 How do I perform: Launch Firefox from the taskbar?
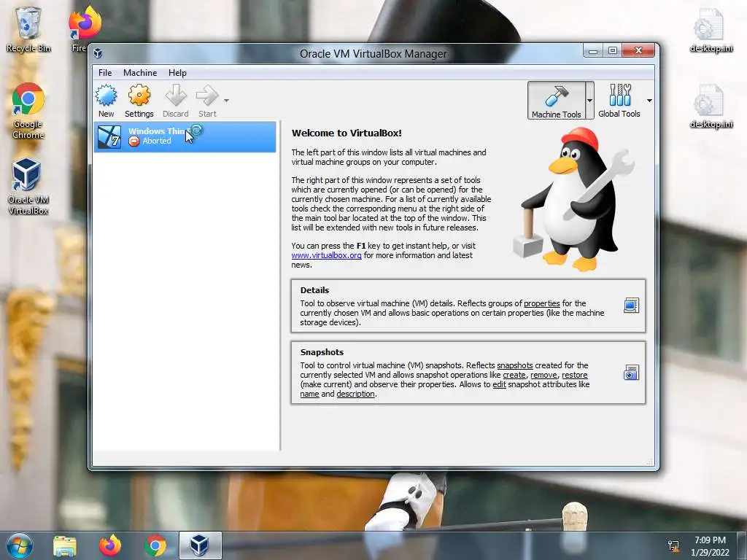pos(110,545)
